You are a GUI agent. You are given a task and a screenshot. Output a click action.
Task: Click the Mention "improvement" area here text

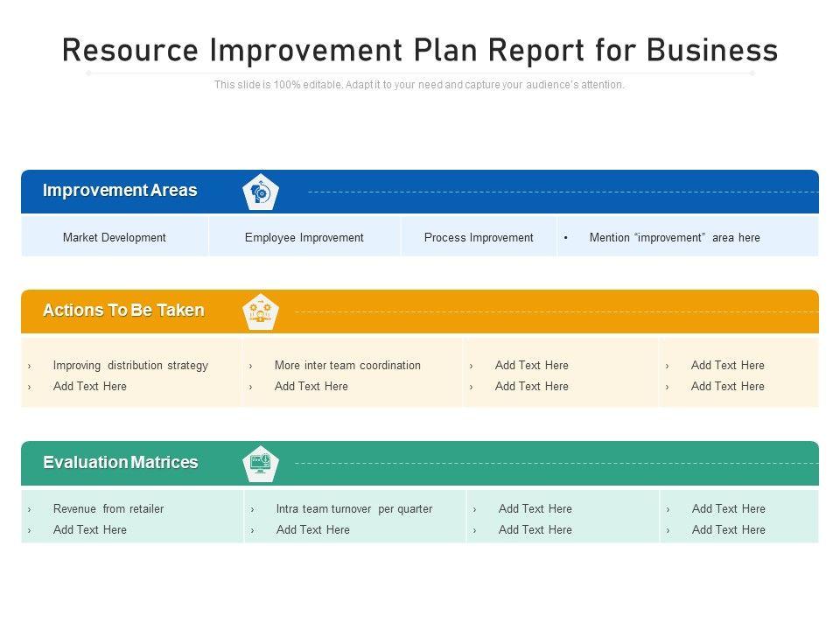675,237
